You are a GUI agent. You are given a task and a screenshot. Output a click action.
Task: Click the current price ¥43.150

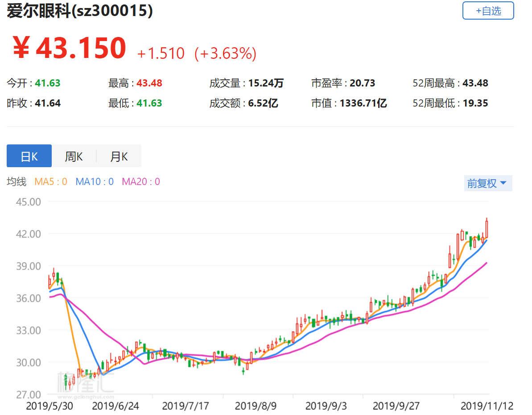coord(70,48)
